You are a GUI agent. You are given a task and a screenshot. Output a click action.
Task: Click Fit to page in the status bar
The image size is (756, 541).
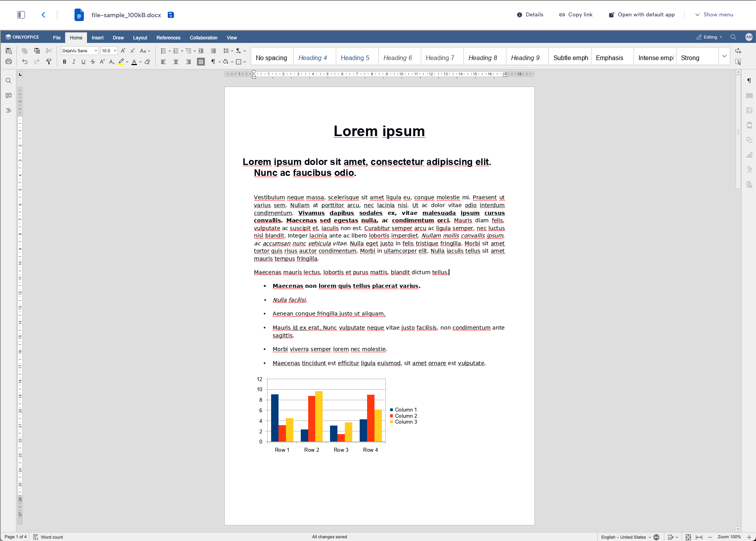(688, 537)
